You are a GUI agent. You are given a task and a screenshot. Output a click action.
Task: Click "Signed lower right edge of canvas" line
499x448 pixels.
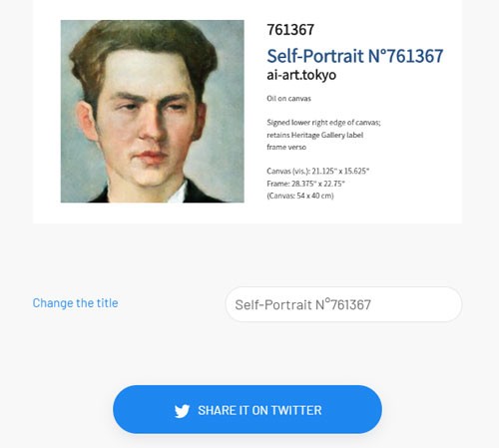coord(323,123)
